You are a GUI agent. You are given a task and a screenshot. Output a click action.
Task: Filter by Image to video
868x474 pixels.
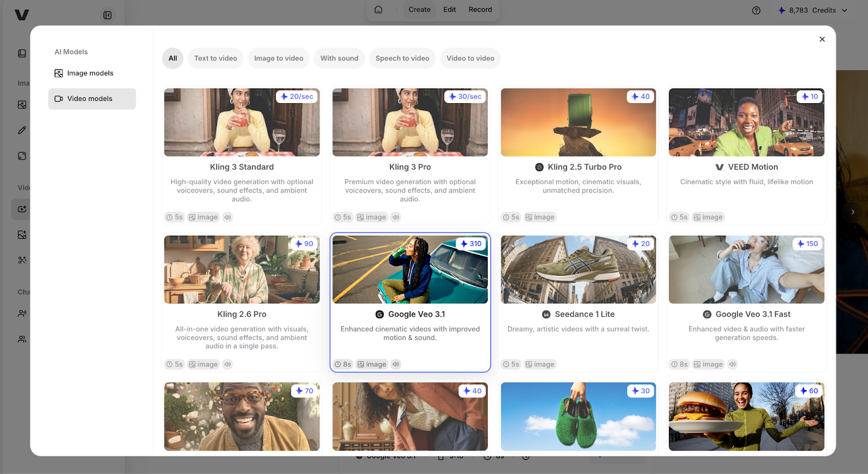278,59
